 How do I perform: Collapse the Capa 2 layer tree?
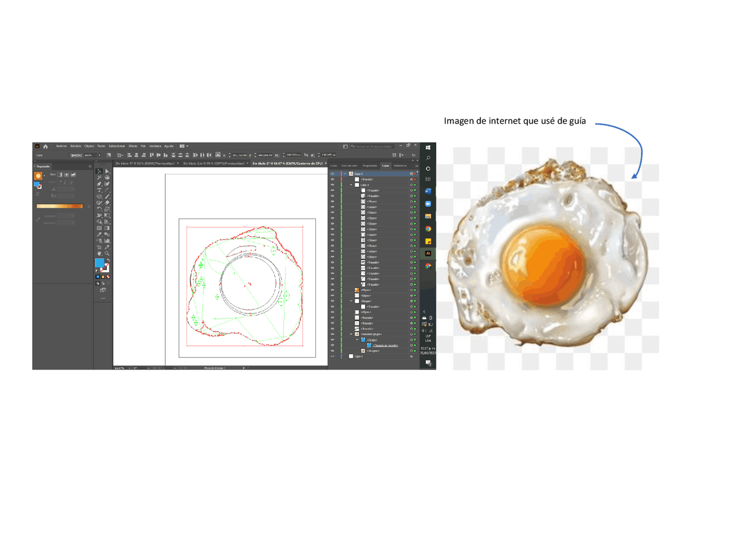(x=345, y=174)
